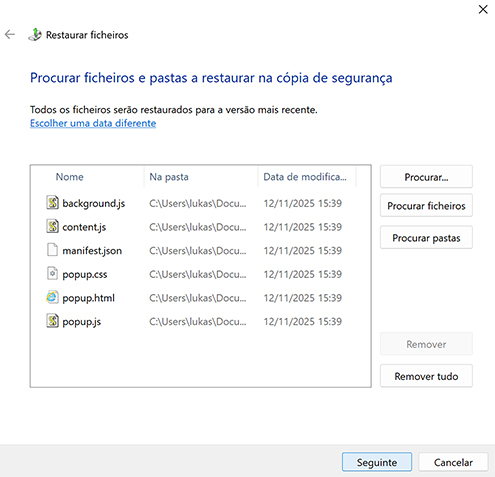Click folder path of manifest.json row
This screenshot has width=495, height=477.
coord(198,250)
